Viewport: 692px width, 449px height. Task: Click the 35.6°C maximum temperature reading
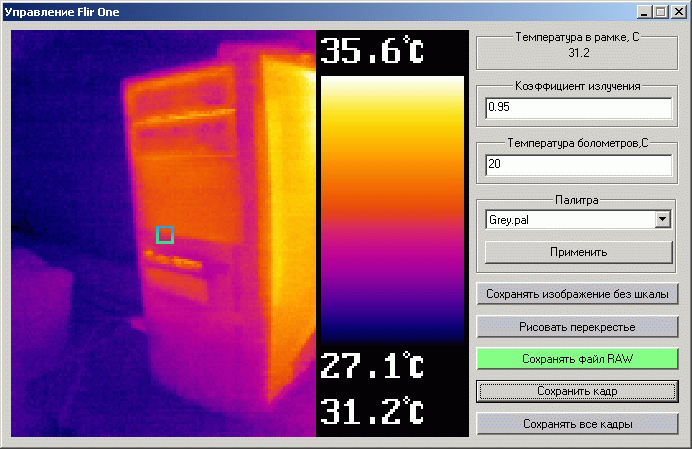pyautogui.click(x=372, y=51)
